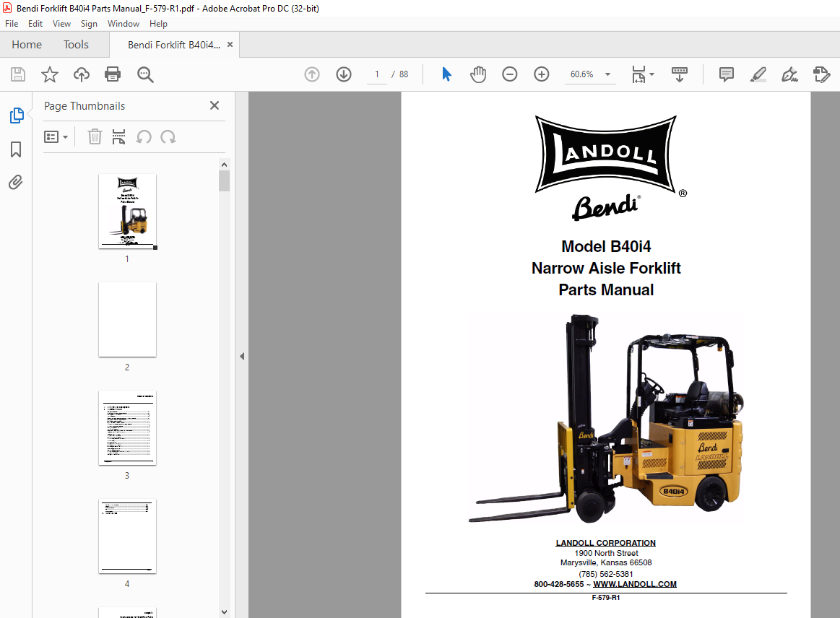The height and width of the screenshot is (618, 840).
Task: Open the Find text search tool
Action: click(x=145, y=74)
